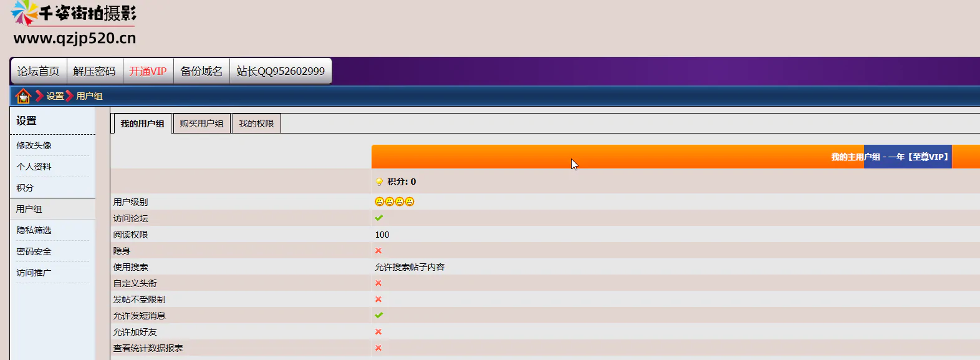Open 个人资料 in settings sidebar
Screen dimensions: 980x360
(x=34, y=167)
